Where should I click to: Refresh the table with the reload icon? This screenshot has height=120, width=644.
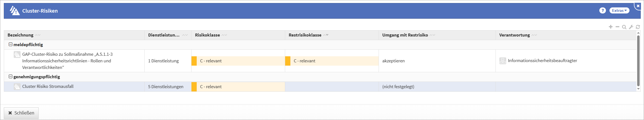638,27
